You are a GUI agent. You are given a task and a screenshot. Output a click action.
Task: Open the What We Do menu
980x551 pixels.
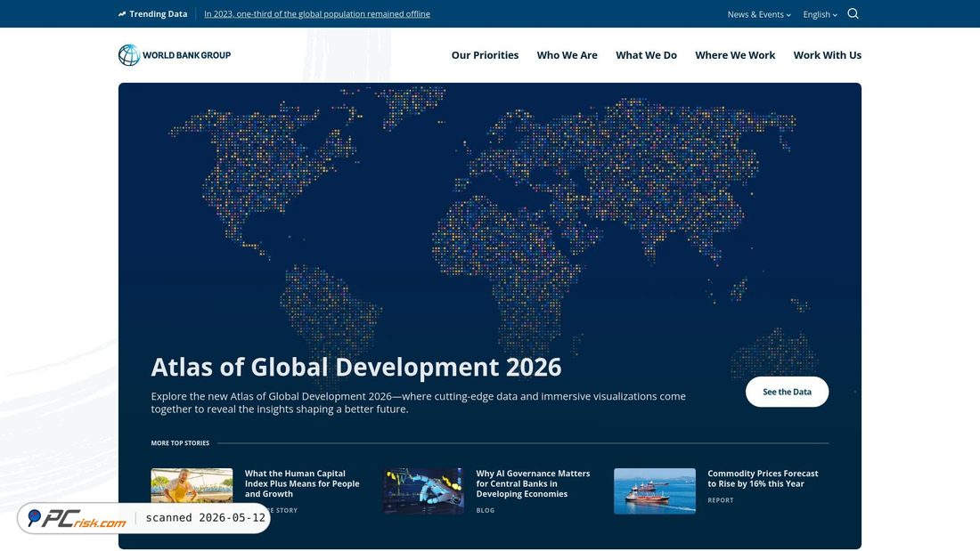tap(646, 55)
